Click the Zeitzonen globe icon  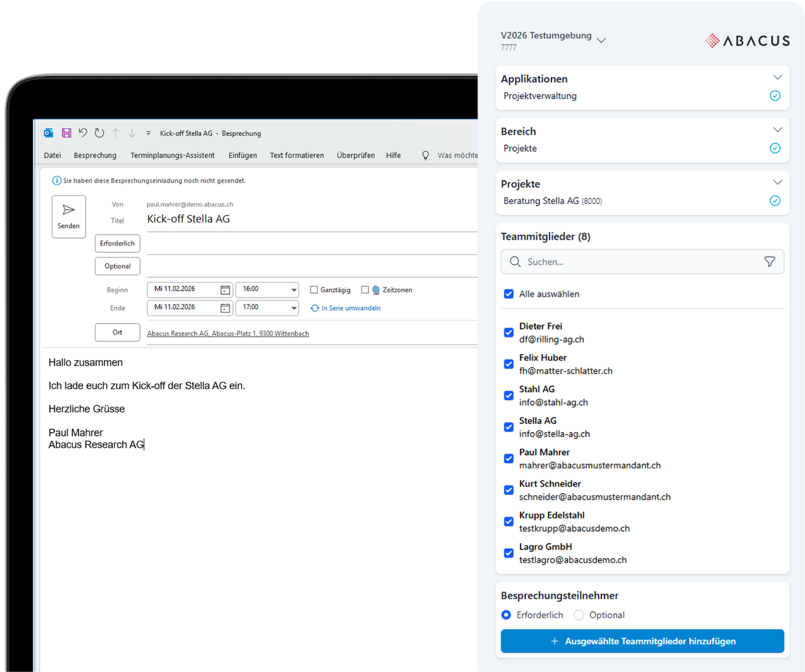[376, 290]
